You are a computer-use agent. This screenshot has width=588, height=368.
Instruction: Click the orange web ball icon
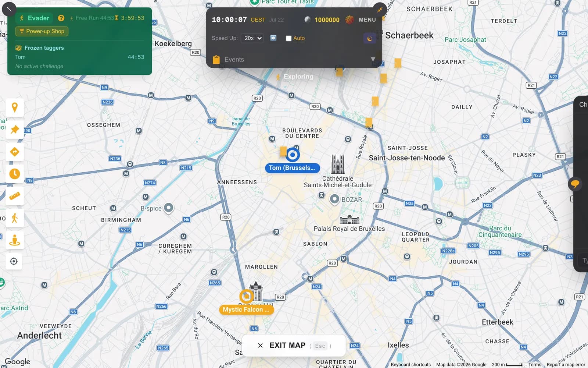pyautogui.click(x=349, y=20)
